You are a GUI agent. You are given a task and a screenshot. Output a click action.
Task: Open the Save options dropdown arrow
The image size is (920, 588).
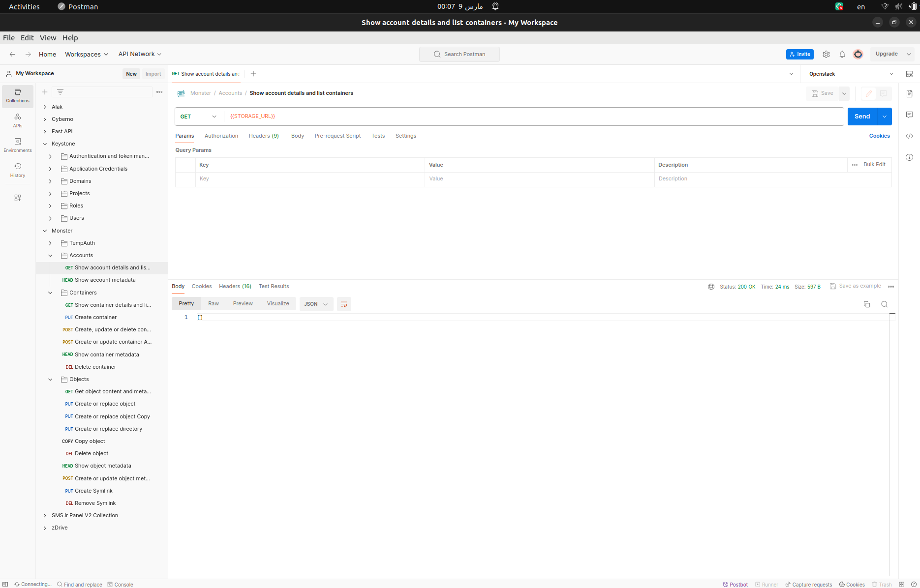point(844,93)
